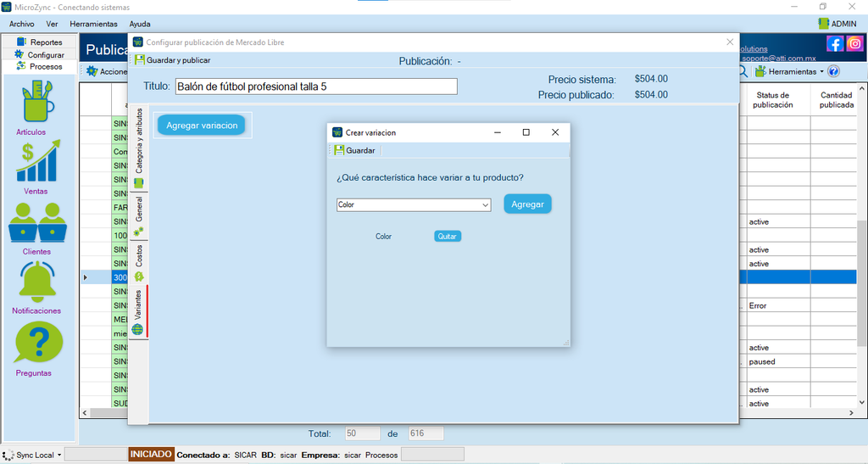Click Guardar in Crear variacion toolbar
The image size is (868, 464).
pyautogui.click(x=355, y=150)
